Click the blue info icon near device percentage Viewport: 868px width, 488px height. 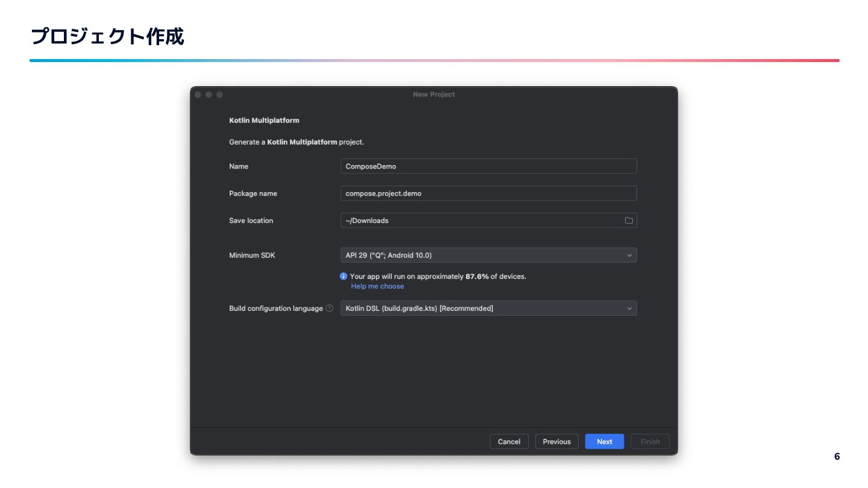point(344,277)
